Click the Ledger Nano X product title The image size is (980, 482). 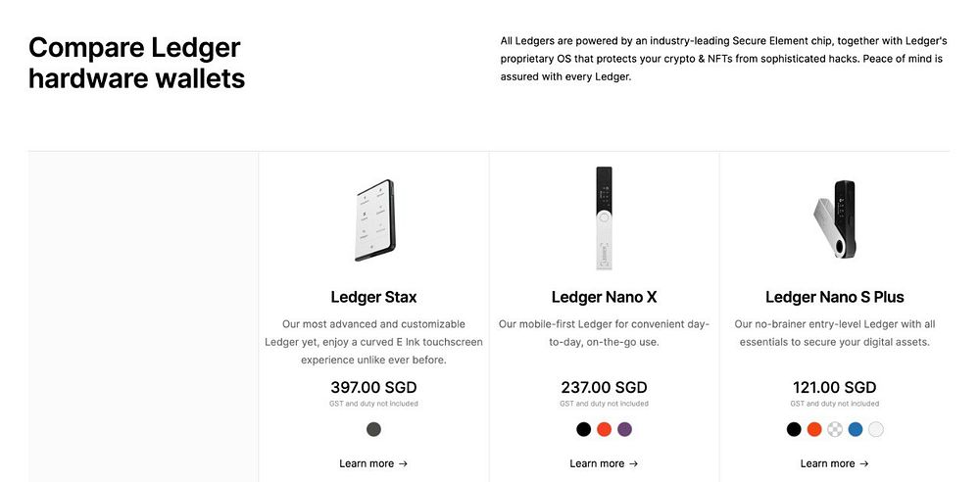[604, 297]
